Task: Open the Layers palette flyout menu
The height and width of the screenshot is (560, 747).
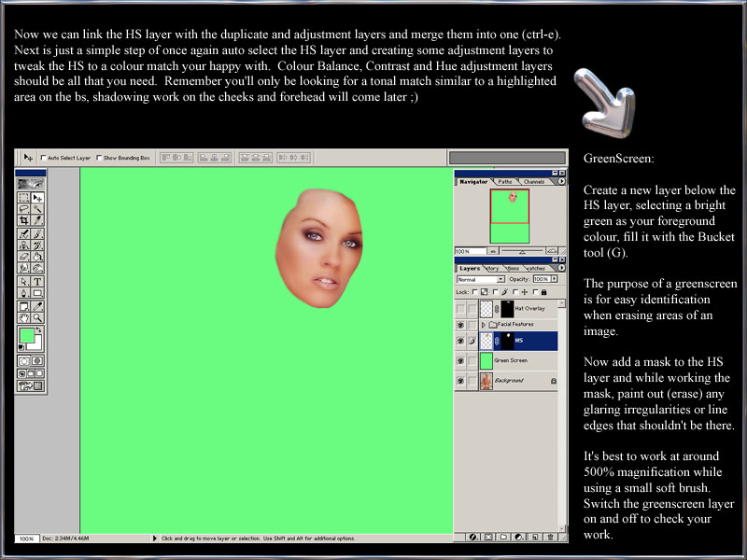Action: (562, 268)
